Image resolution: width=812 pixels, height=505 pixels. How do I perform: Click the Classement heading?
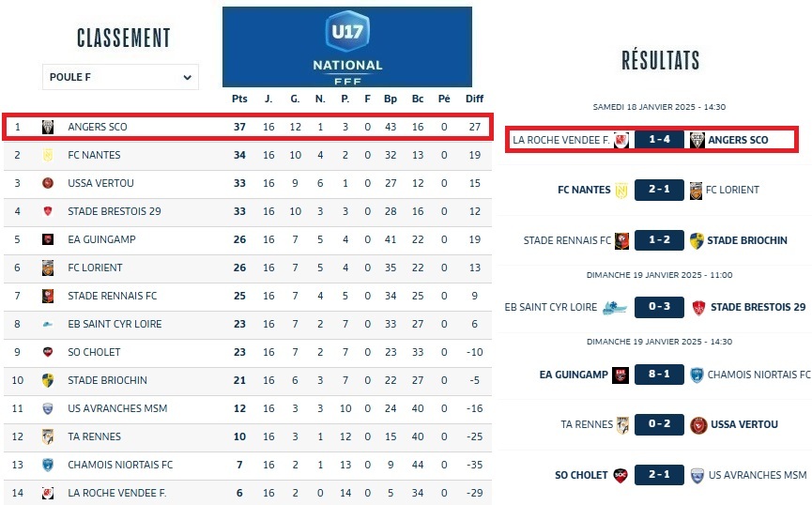(123, 38)
